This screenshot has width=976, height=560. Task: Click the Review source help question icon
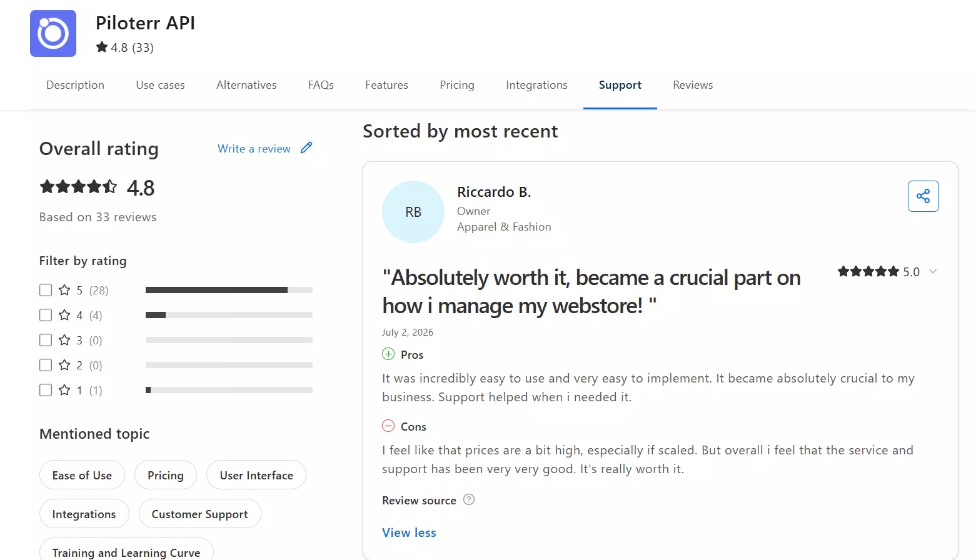tap(469, 499)
